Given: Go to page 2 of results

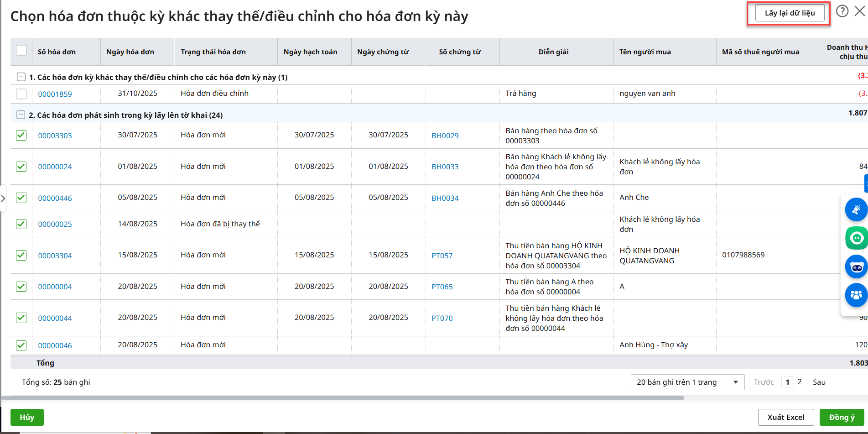Looking at the screenshot, I should point(800,382).
